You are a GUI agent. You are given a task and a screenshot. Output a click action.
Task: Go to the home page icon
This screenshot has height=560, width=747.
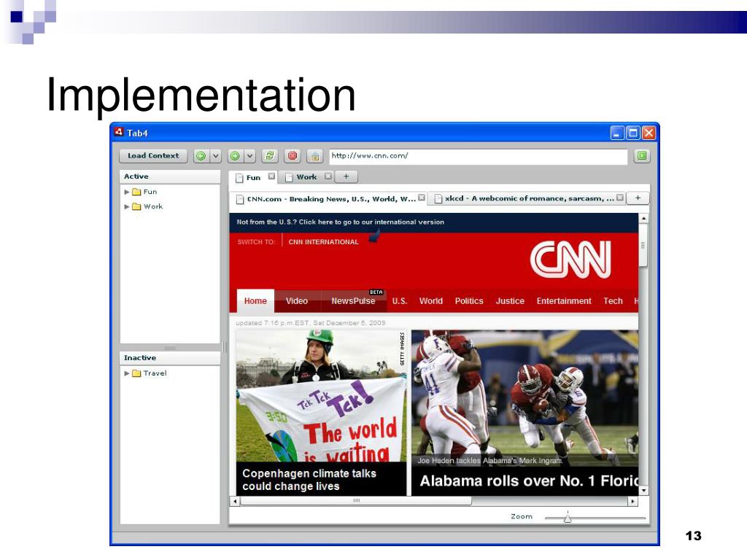click(315, 156)
